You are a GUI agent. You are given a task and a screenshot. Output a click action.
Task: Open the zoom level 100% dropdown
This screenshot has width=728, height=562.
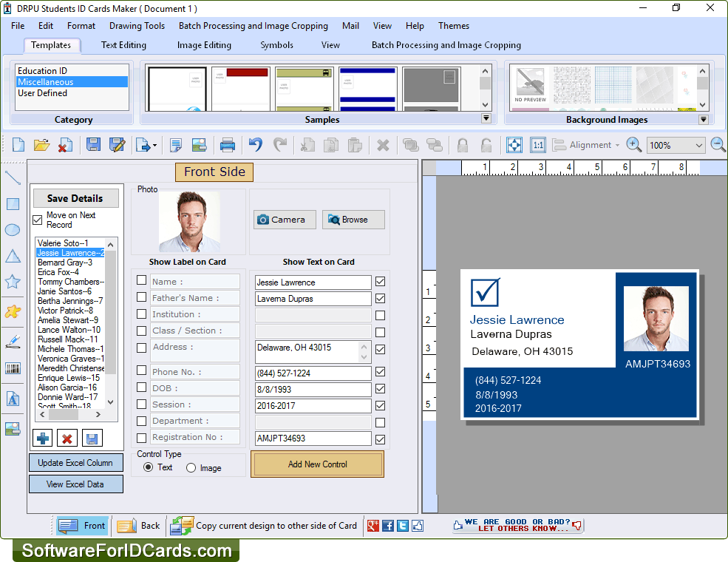point(698,146)
